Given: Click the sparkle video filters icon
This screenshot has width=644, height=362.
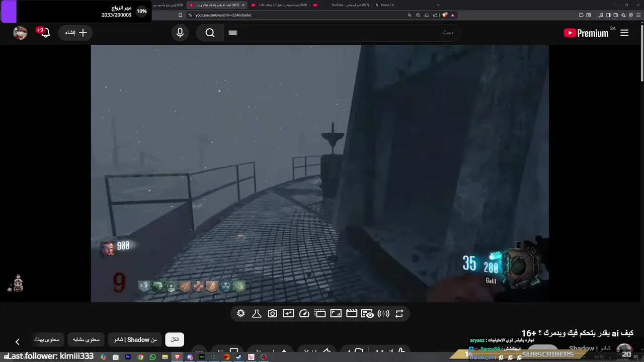Looking at the screenshot, I should point(288,314).
